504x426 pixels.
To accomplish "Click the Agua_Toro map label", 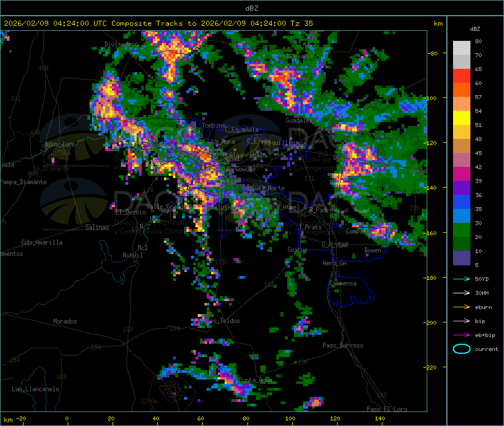I will pyautogui.click(x=60, y=144).
